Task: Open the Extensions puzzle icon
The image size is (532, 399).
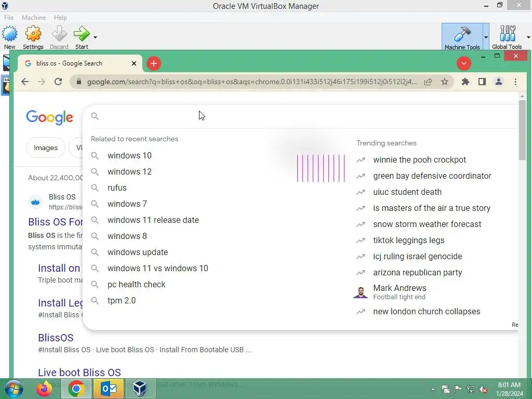Action: [x=465, y=82]
